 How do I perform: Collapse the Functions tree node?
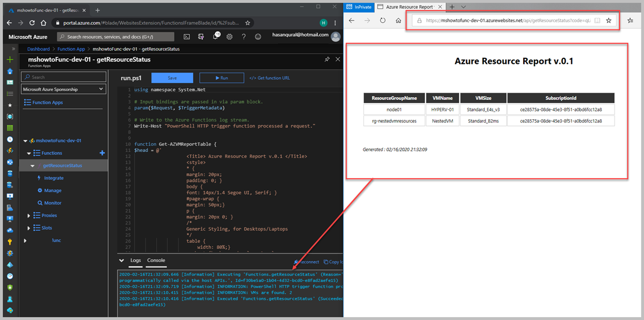pos(29,153)
